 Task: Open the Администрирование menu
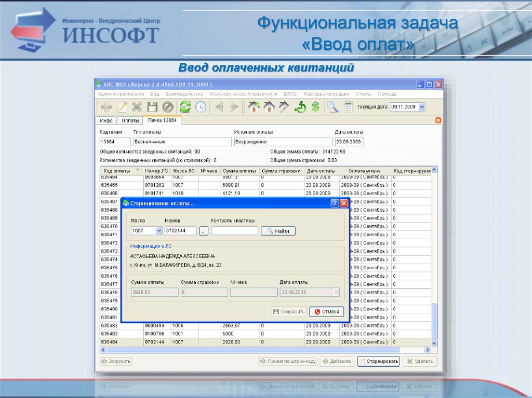pyautogui.click(x=121, y=94)
